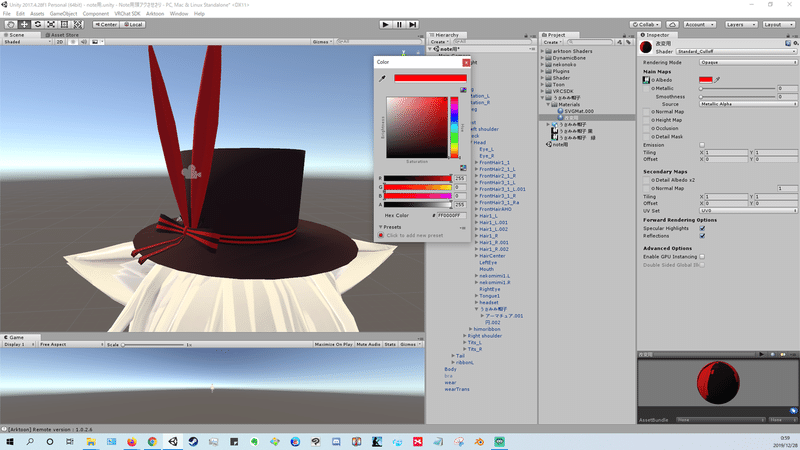Select the combined Transform tool
The height and width of the screenshot is (450, 800).
pyautogui.click(x=78, y=24)
